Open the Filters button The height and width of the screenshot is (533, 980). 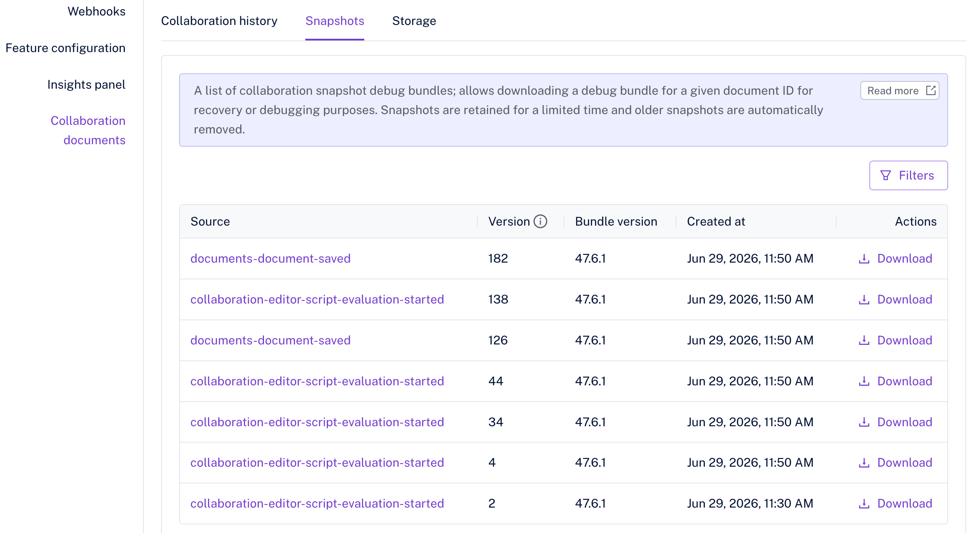[909, 175]
